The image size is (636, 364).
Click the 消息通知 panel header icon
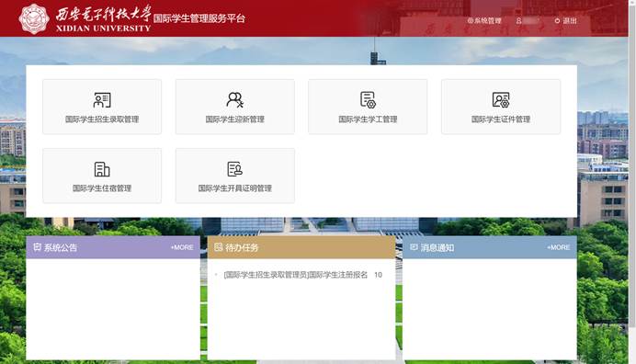(x=414, y=247)
